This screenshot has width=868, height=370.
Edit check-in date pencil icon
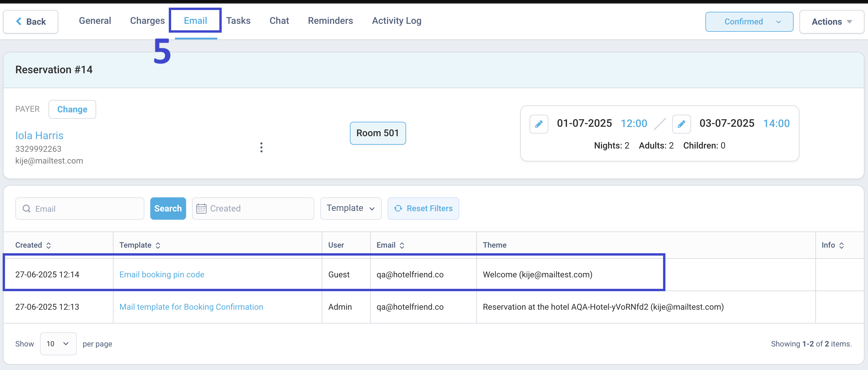coord(538,124)
